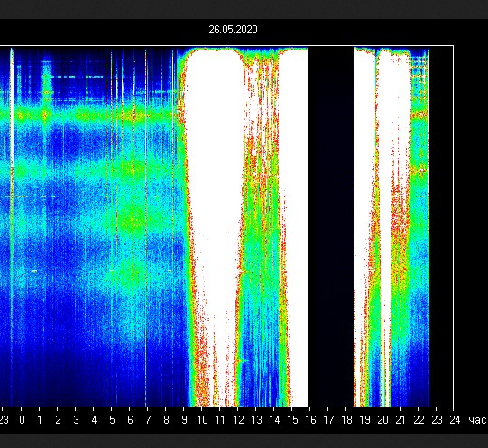Click hour label 13 on time axis

click(256, 420)
